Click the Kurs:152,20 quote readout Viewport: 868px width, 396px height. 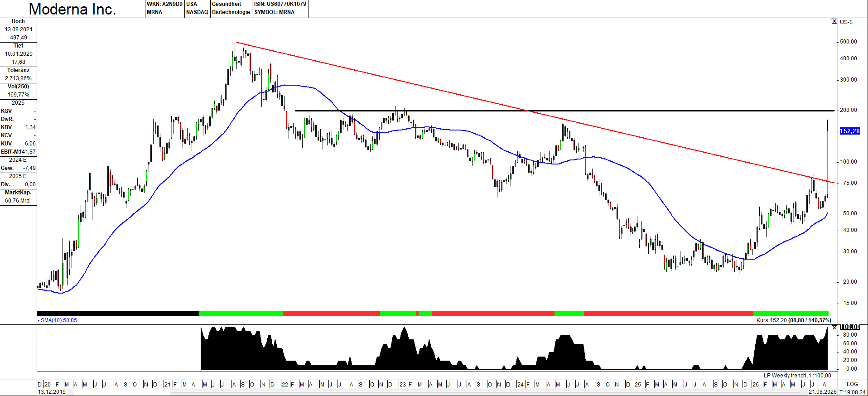[794, 320]
